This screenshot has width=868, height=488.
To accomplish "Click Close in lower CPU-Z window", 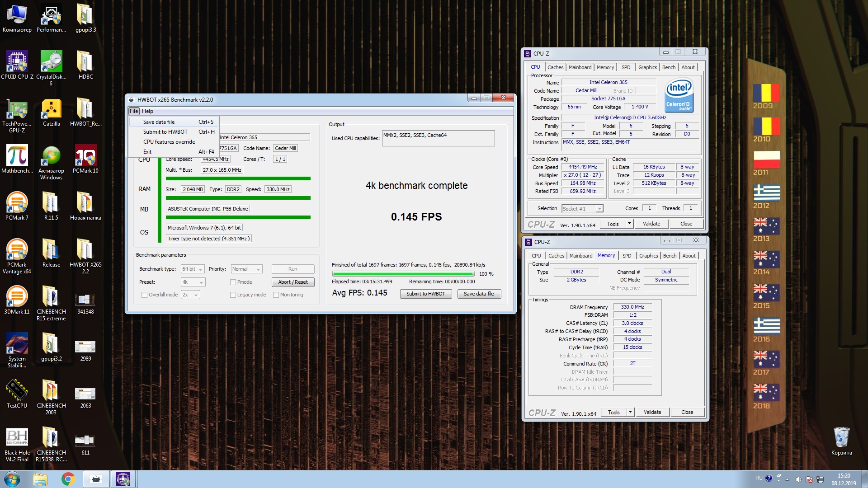I will tap(687, 412).
